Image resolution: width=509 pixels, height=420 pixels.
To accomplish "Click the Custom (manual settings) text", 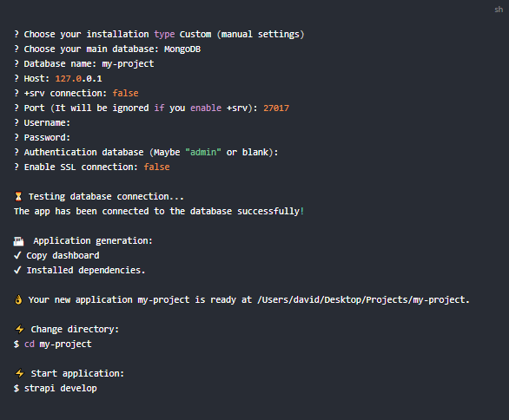I will [242, 35].
